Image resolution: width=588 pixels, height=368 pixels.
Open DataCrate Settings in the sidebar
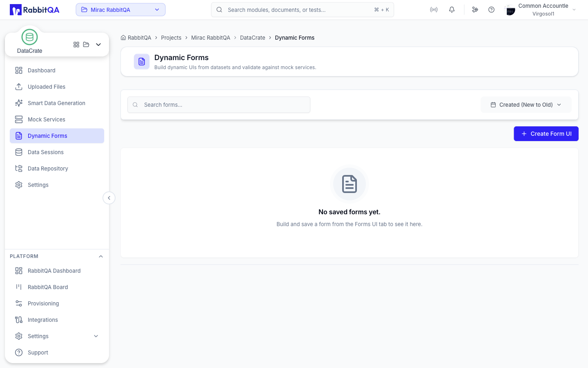[x=57, y=185]
